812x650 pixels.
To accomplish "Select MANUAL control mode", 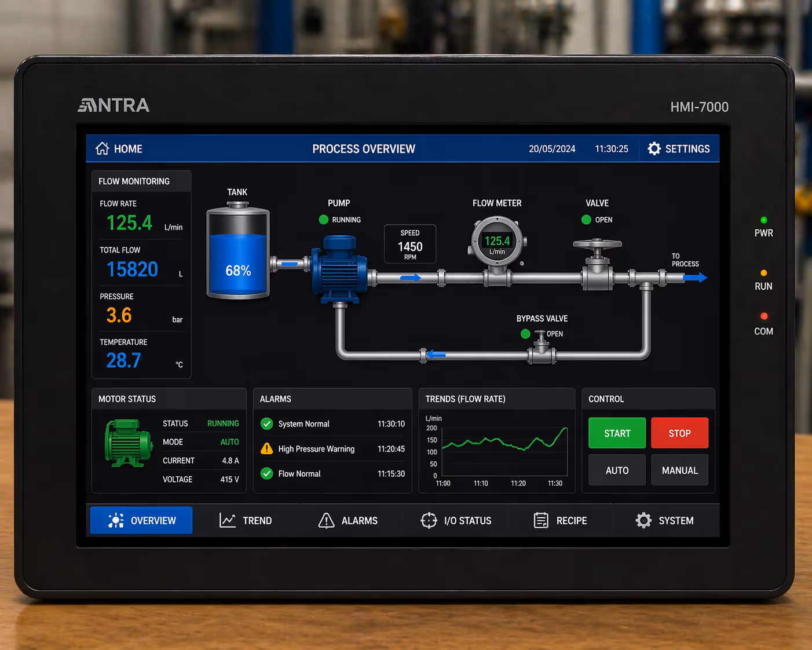I will [x=679, y=470].
